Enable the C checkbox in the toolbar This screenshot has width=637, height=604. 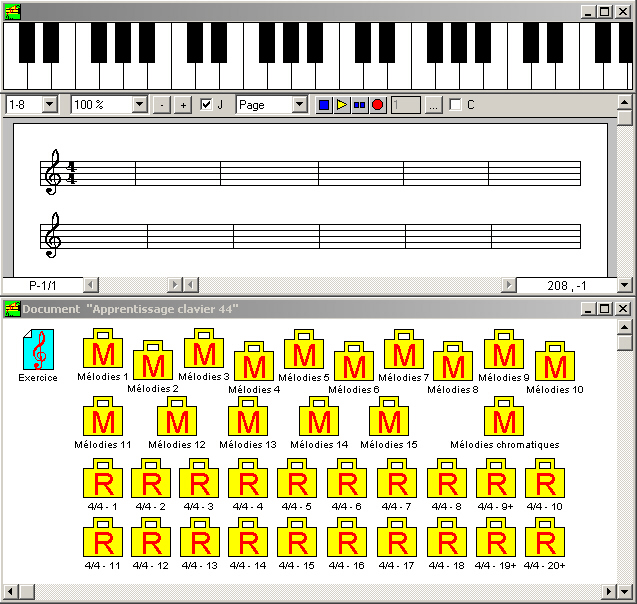point(455,105)
